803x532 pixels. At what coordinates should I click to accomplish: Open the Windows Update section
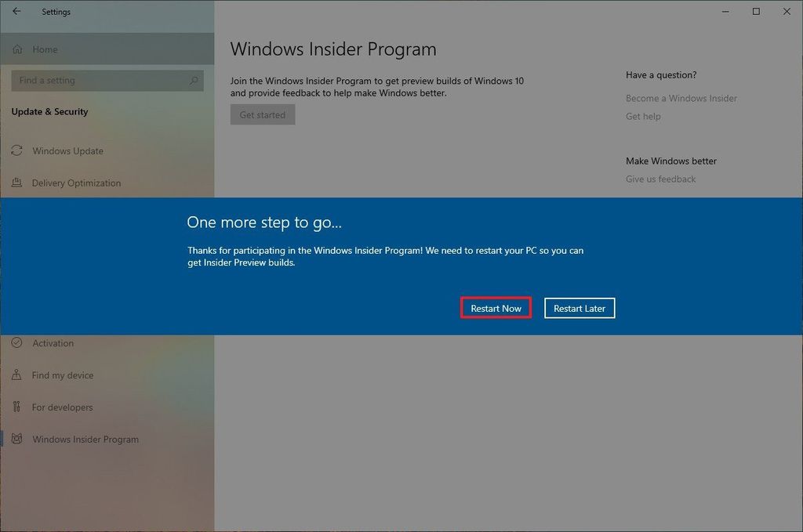(x=69, y=150)
